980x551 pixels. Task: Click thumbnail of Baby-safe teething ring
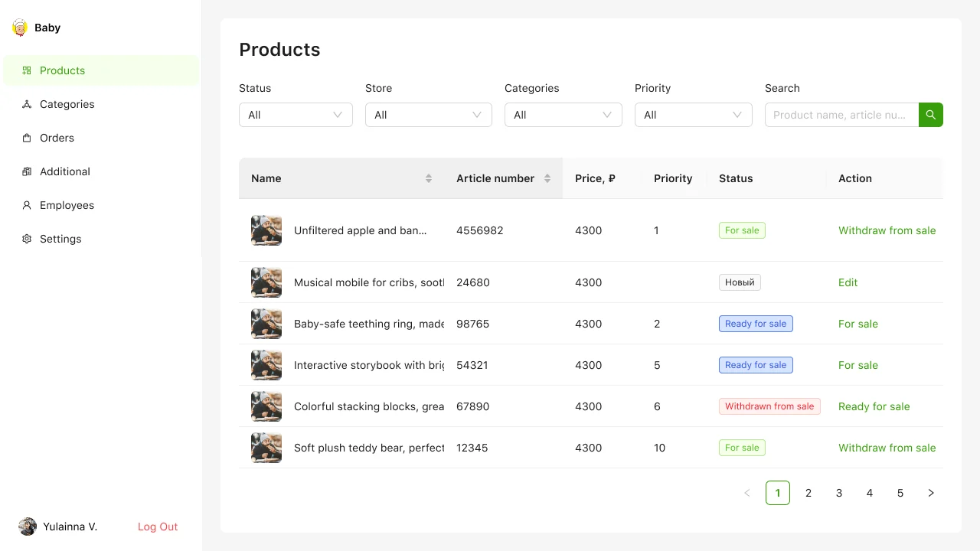point(266,324)
